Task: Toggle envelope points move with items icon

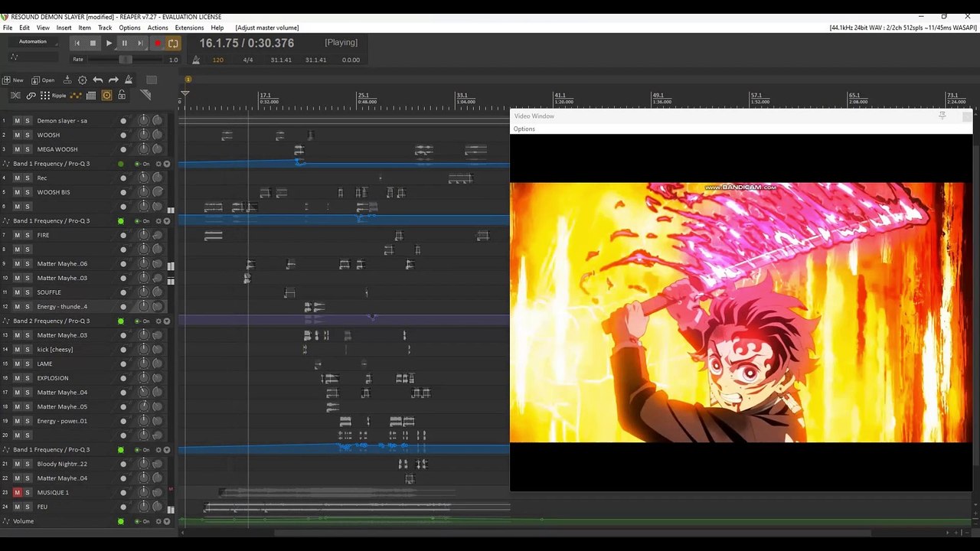Action: [76, 96]
